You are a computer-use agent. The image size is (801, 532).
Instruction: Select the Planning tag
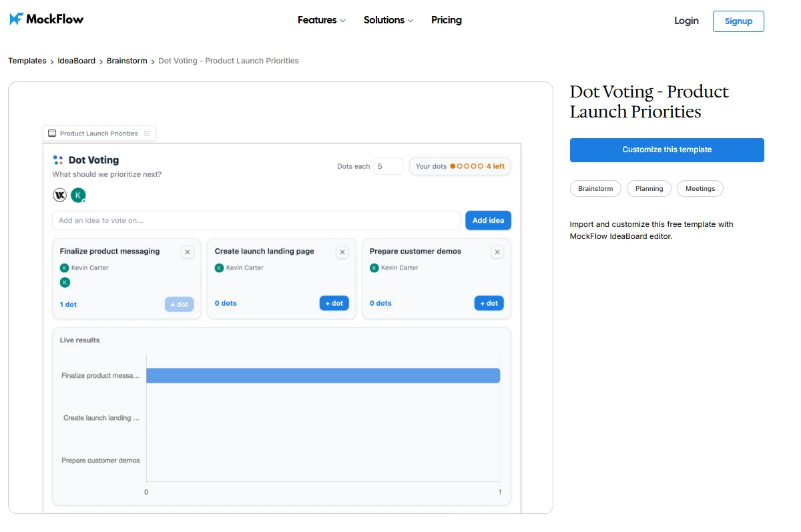coord(649,189)
